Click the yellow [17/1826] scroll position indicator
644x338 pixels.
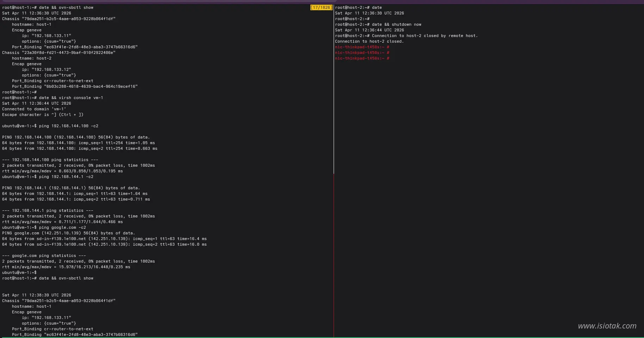321,7
